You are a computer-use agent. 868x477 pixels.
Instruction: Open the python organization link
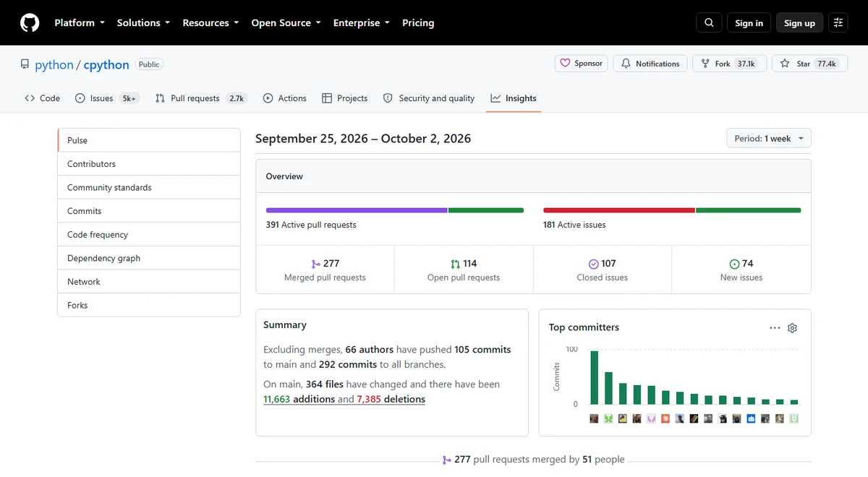[x=54, y=65]
